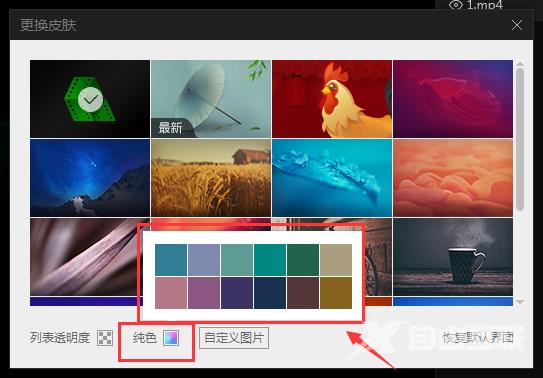This screenshot has width=543, height=378.
Task: Pick the blue water droplet leaf skin
Action: 332,178
